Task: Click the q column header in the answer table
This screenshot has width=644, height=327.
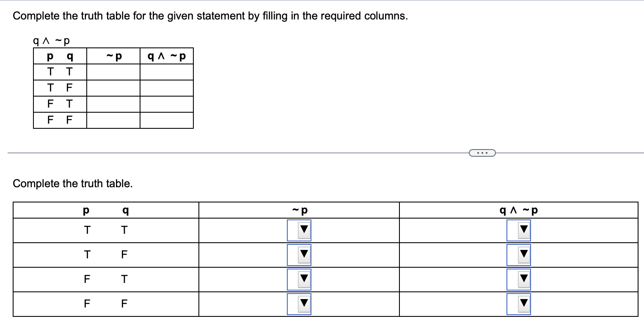Action: coord(124,209)
